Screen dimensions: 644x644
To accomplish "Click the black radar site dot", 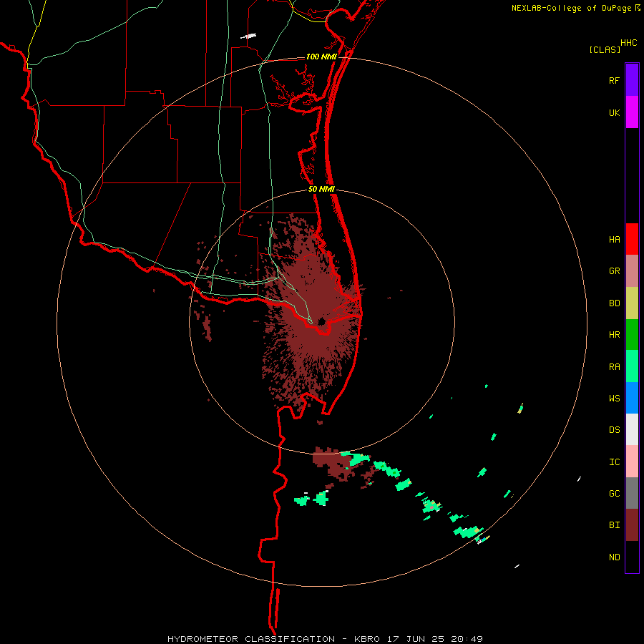I will click(321, 321).
